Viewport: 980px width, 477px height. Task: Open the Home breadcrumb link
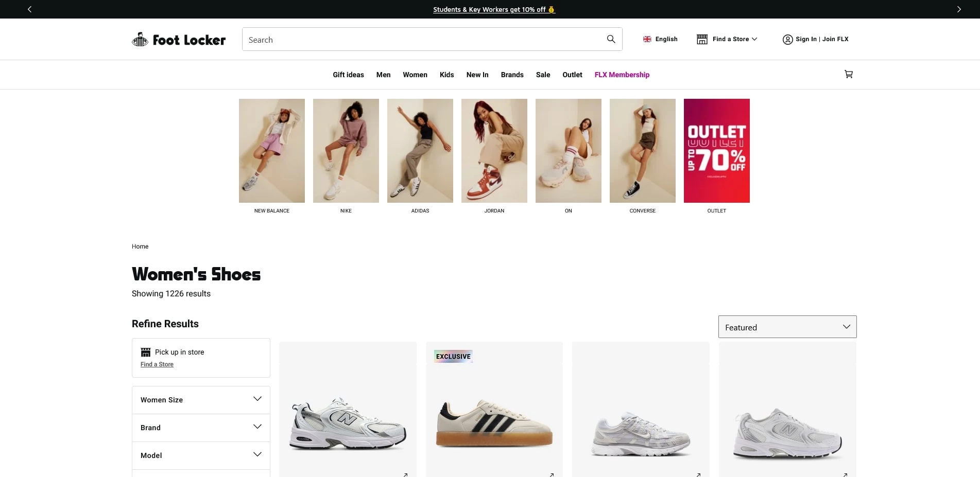point(140,246)
